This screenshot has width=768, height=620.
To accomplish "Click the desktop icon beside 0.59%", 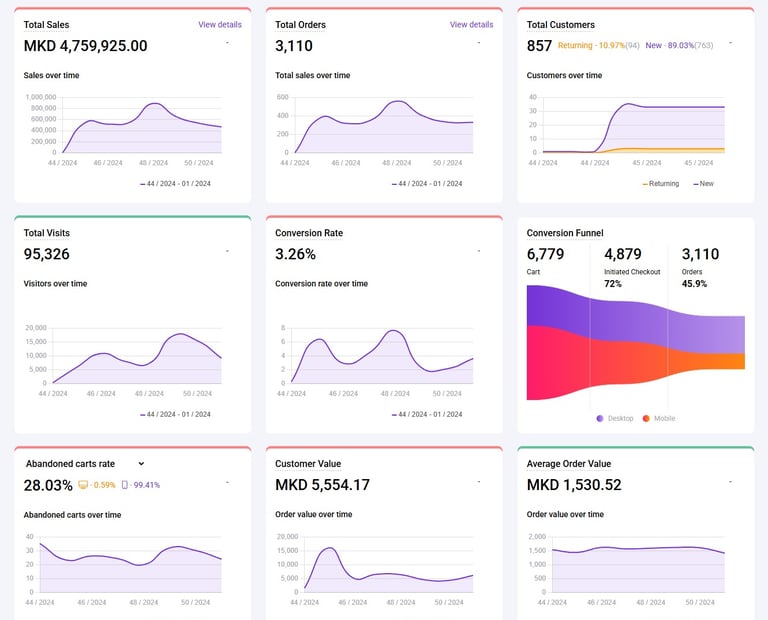I will coord(83,485).
